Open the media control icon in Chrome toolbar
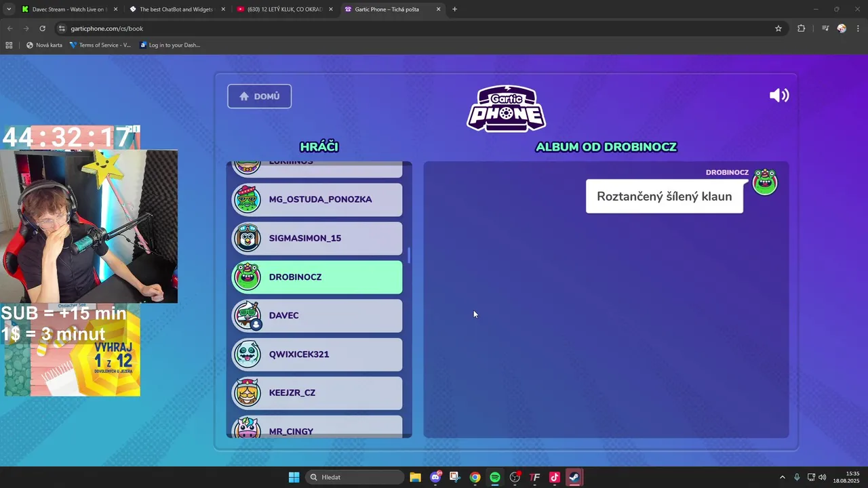The height and width of the screenshot is (488, 868). coord(825,28)
